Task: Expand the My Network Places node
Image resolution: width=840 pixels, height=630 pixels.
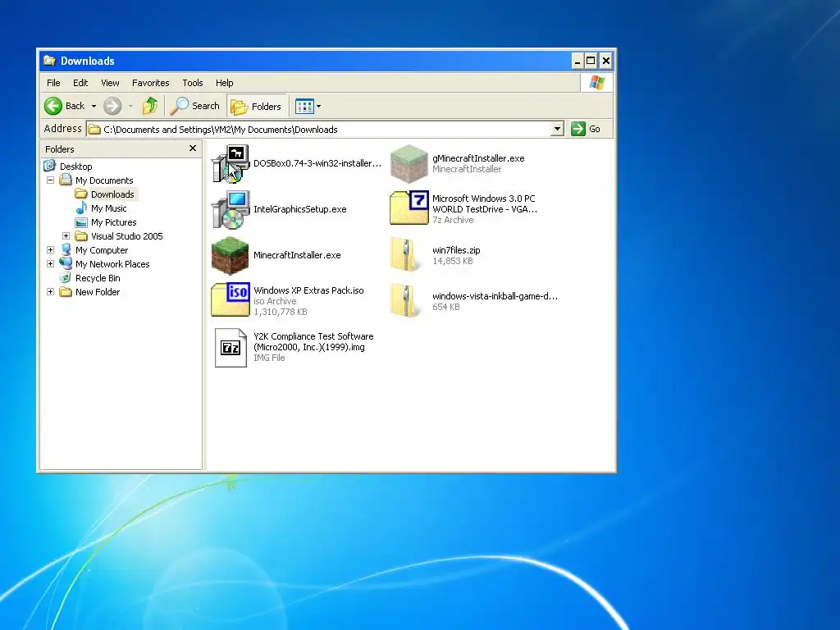Action: [50, 263]
